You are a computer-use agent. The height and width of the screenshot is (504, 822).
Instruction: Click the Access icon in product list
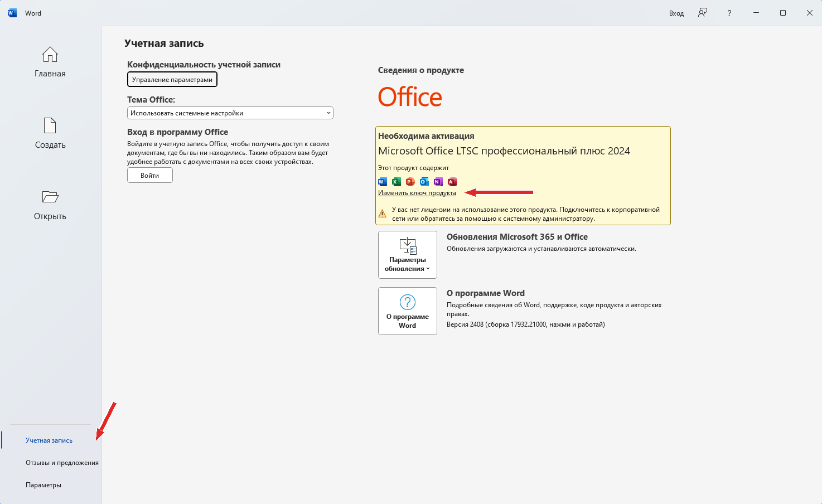[x=452, y=182]
